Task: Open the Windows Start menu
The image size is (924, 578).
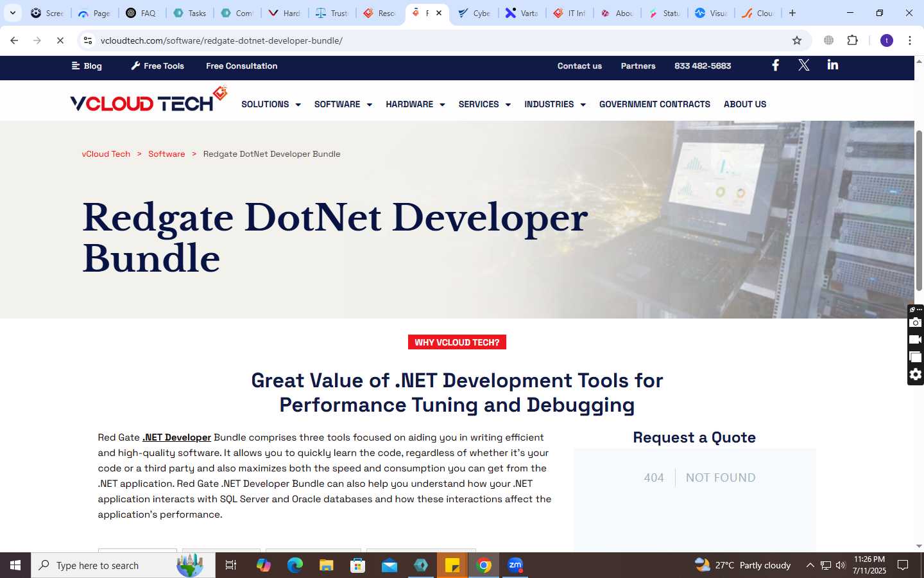Action: click(15, 565)
